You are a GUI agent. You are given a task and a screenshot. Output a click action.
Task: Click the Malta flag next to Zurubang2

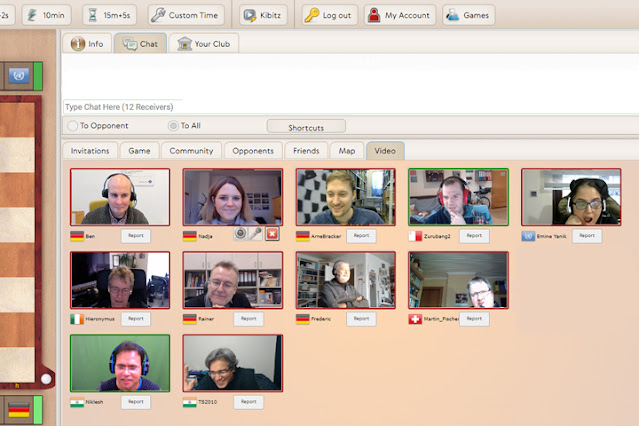(x=415, y=236)
